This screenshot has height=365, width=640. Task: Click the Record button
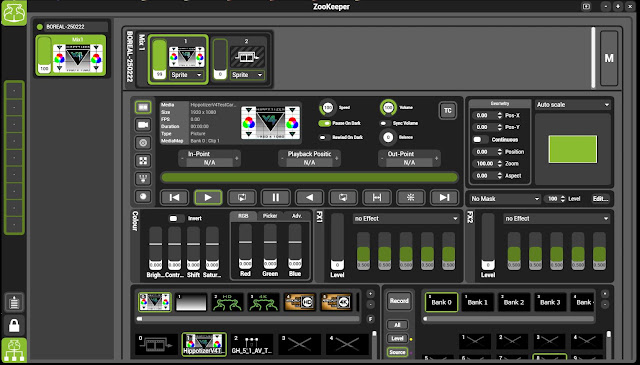[x=399, y=301]
